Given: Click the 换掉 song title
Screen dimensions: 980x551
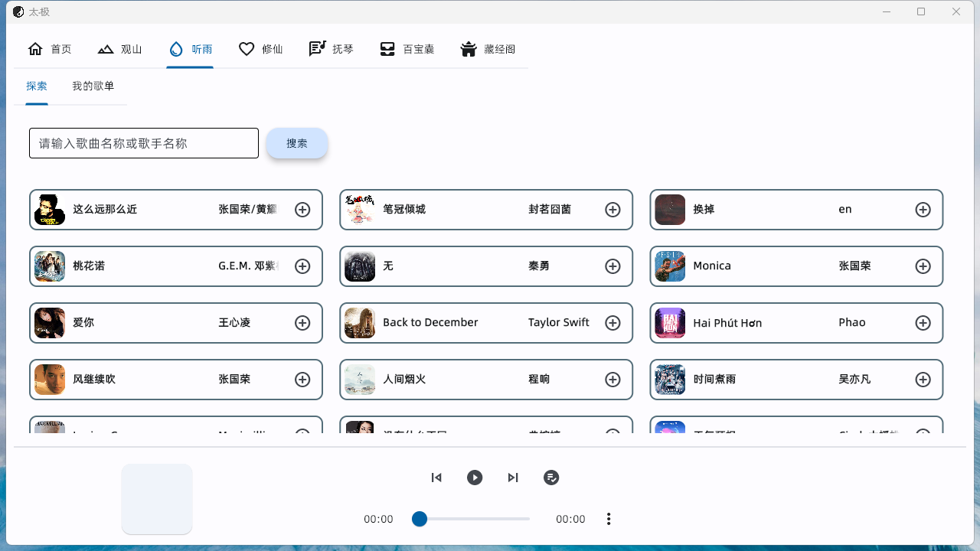Looking at the screenshot, I should pyautogui.click(x=704, y=209).
